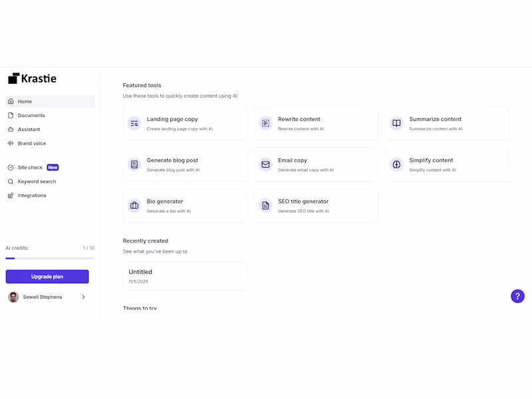Viewport: 532px width, 399px height.
Task: Open the Generate blog post document icon
Action: (x=133, y=164)
